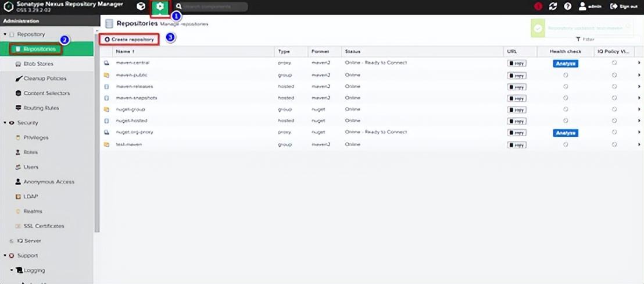Collapse the Logging tree node

12,271
